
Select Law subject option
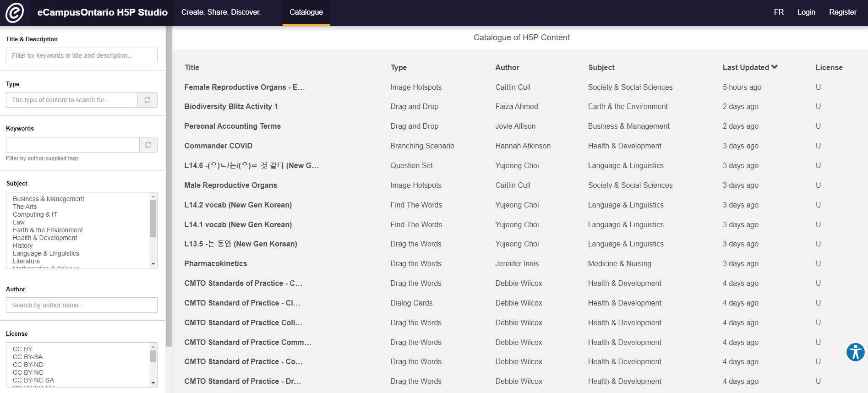coord(19,222)
